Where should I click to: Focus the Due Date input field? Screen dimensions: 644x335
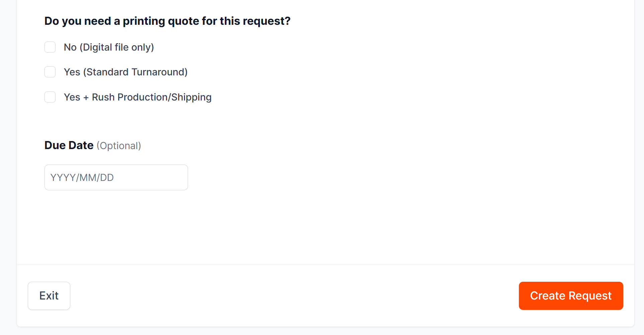[x=116, y=177]
